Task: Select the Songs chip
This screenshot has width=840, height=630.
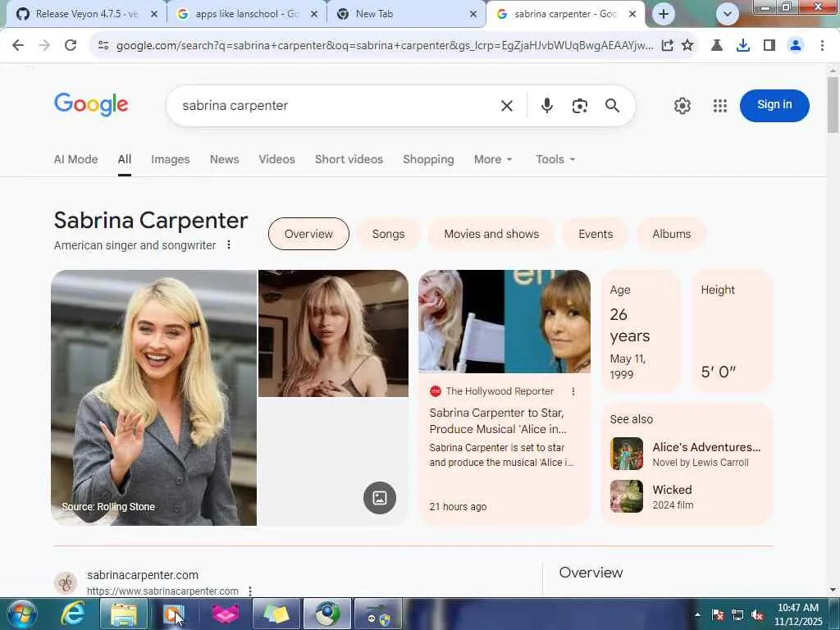Action: tap(388, 234)
